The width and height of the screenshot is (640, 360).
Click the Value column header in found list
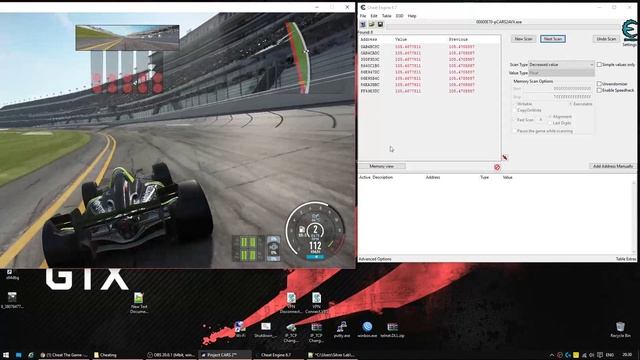(x=401, y=40)
